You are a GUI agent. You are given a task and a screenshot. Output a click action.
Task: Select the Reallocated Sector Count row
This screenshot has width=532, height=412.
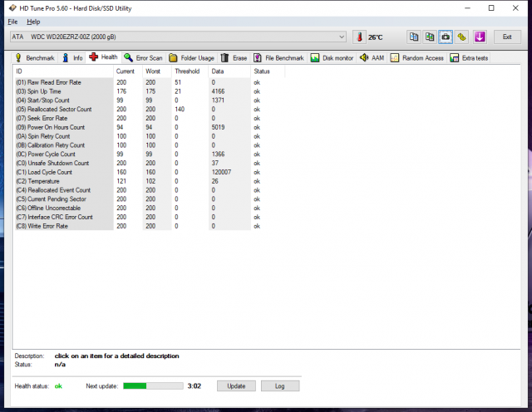[x=57, y=109]
